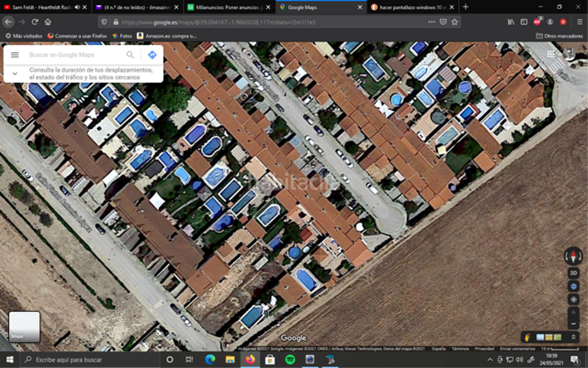
Task: Click the globe view button
Action: click(573, 286)
